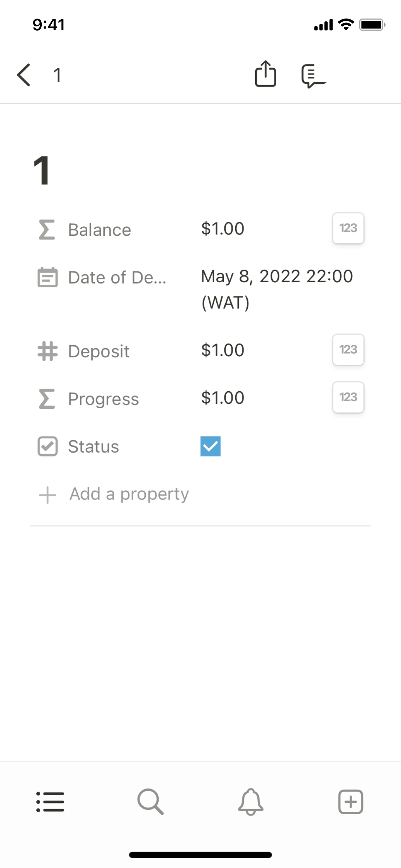The image size is (401, 868).
Task: Tap the Deposit number hash icon
Action: click(47, 351)
